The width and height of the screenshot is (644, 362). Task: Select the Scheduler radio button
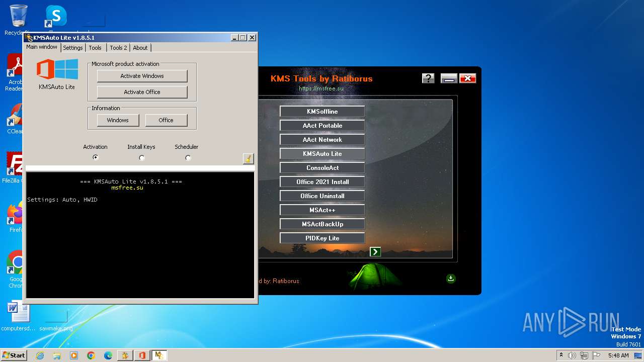click(188, 157)
